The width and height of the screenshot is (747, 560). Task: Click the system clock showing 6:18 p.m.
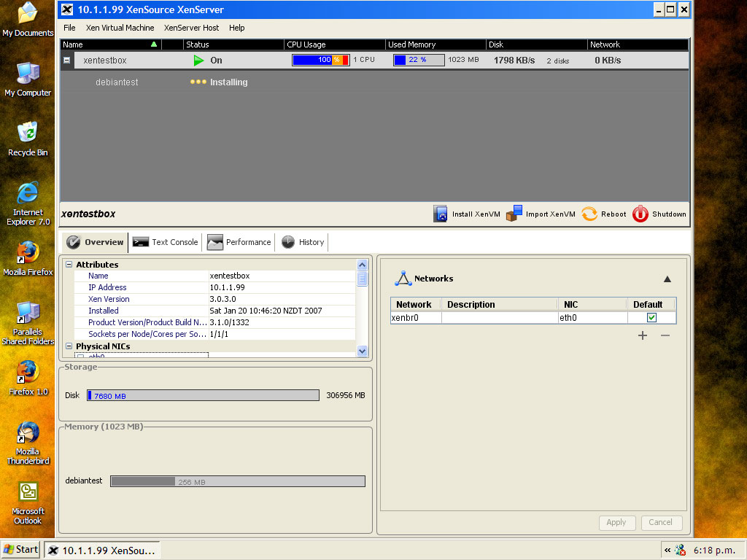(x=714, y=551)
